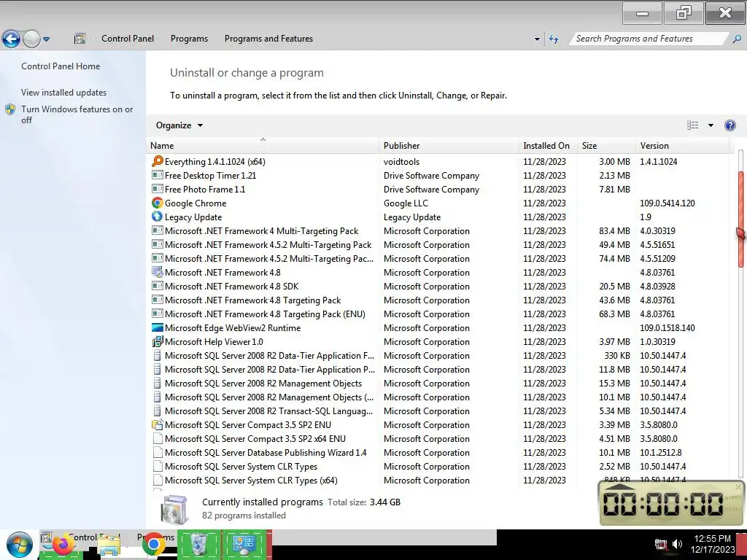Refresh the Programs and Features list
This screenshot has height=560, width=747.
554,39
